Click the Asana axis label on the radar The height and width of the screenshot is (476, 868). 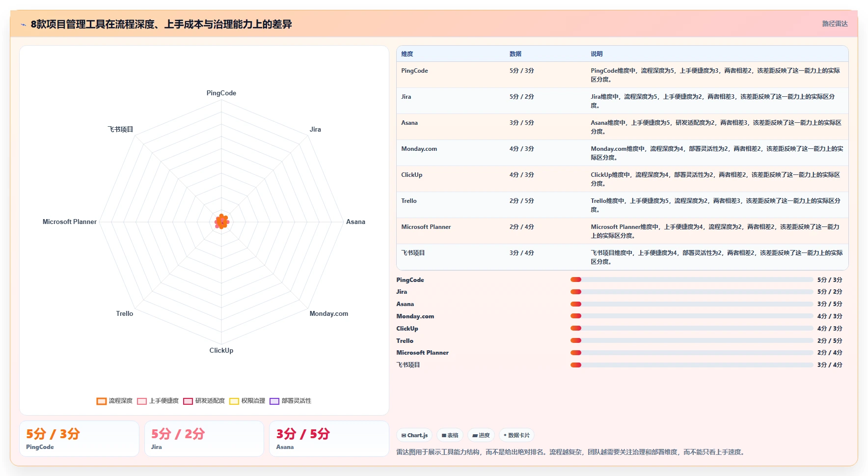(x=355, y=222)
